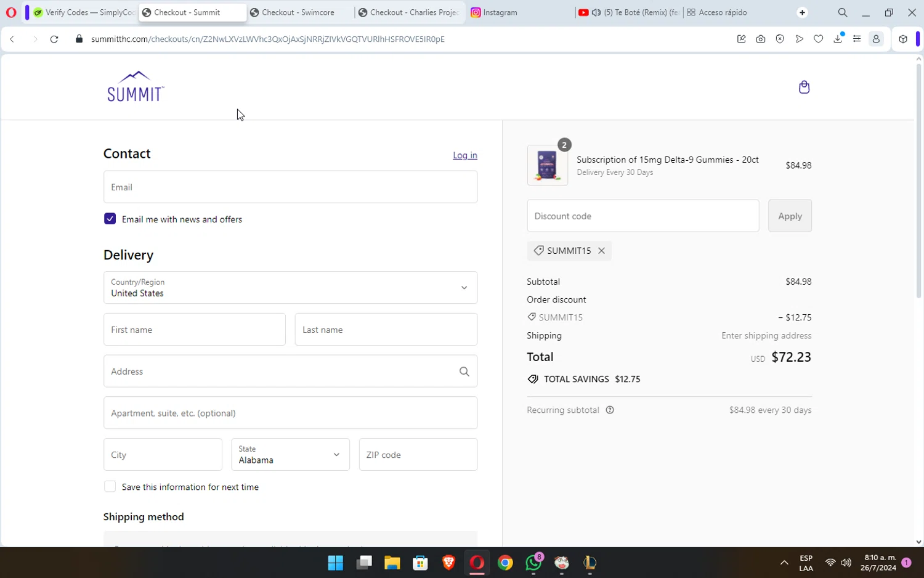This screenshot has width=924, height=578.
Task: Switch to Te Boté Remix YouTube tab
Action: (x=629, y=12)
